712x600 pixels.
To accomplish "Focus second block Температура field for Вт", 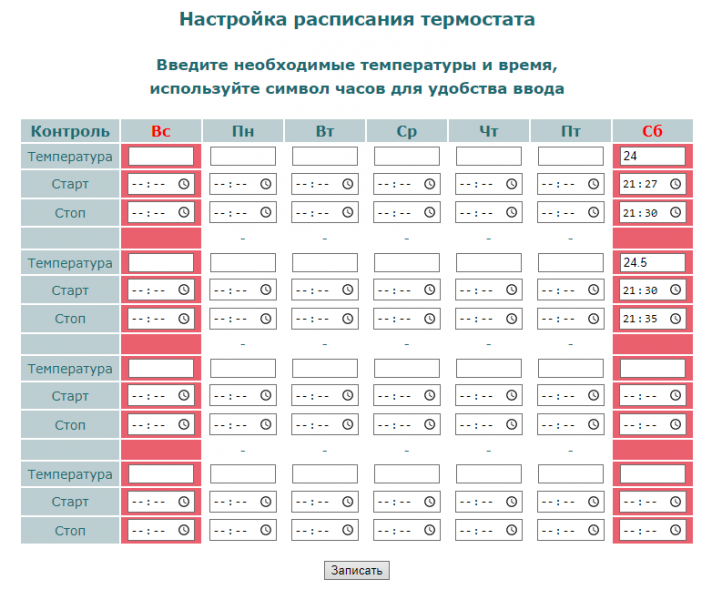I will pyautogui.click(x=325, y=263).
